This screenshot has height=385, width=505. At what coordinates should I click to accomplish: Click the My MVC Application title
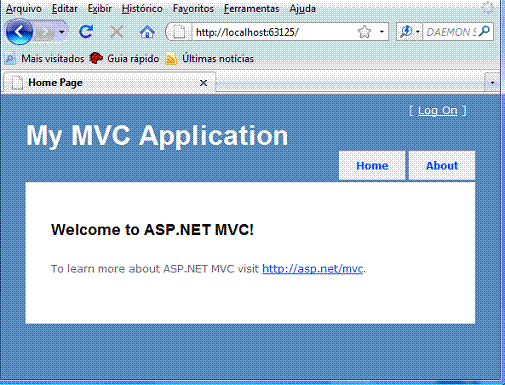click(157, 136)
